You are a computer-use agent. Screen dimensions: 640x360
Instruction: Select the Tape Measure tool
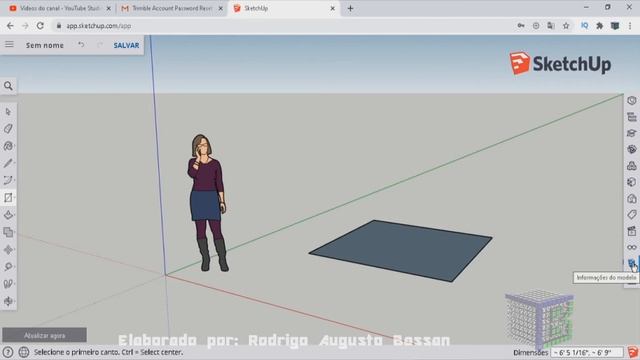pos(8,267)
